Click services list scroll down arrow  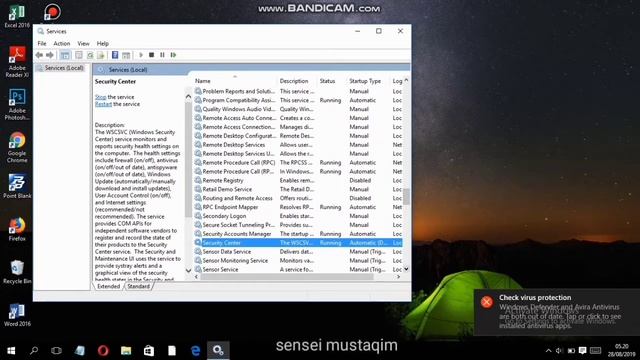pyautogui.click(x=406, y=269)
